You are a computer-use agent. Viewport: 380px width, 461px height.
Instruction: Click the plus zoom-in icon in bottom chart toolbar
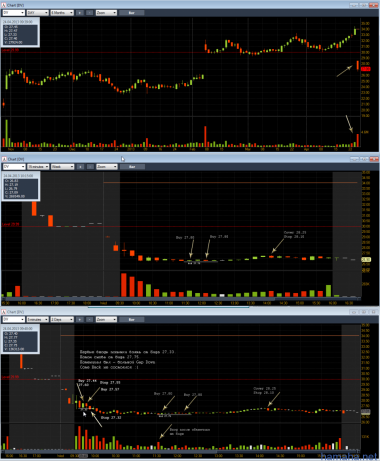pyautogui.click(x=80, y=319)
